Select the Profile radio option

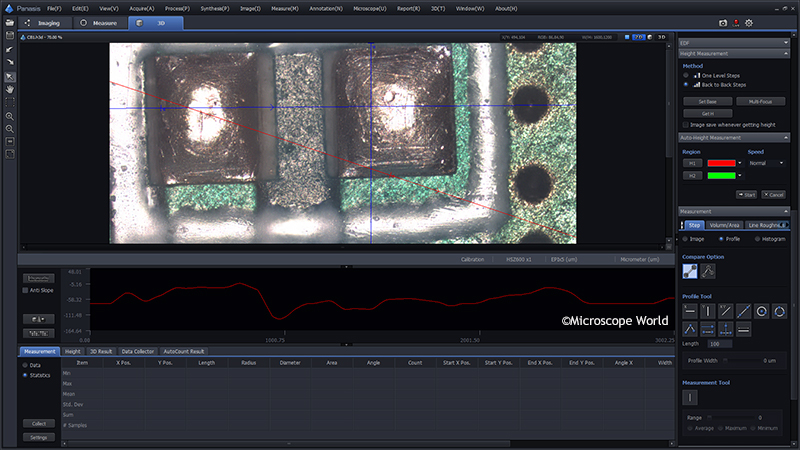coord(721,239)
